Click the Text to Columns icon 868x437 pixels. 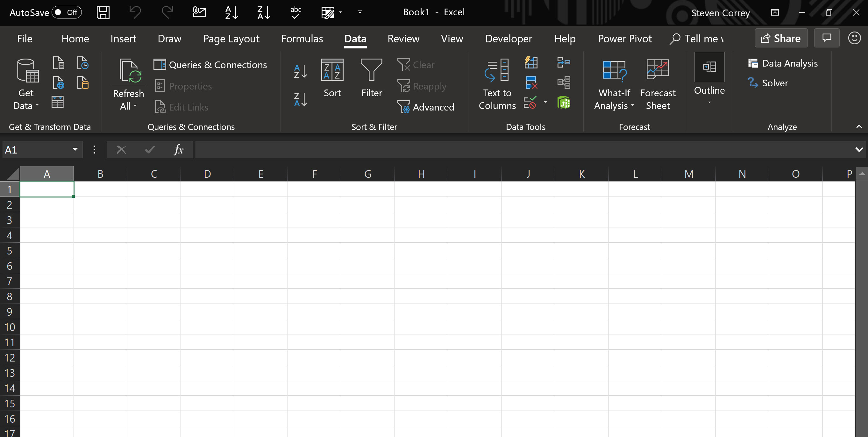[497, 70]
